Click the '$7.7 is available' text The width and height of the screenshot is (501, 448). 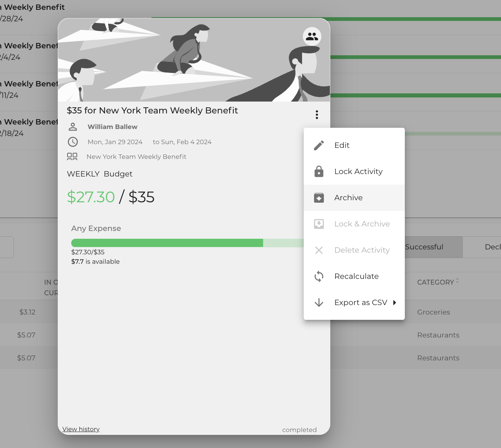[x=95, y=262]
